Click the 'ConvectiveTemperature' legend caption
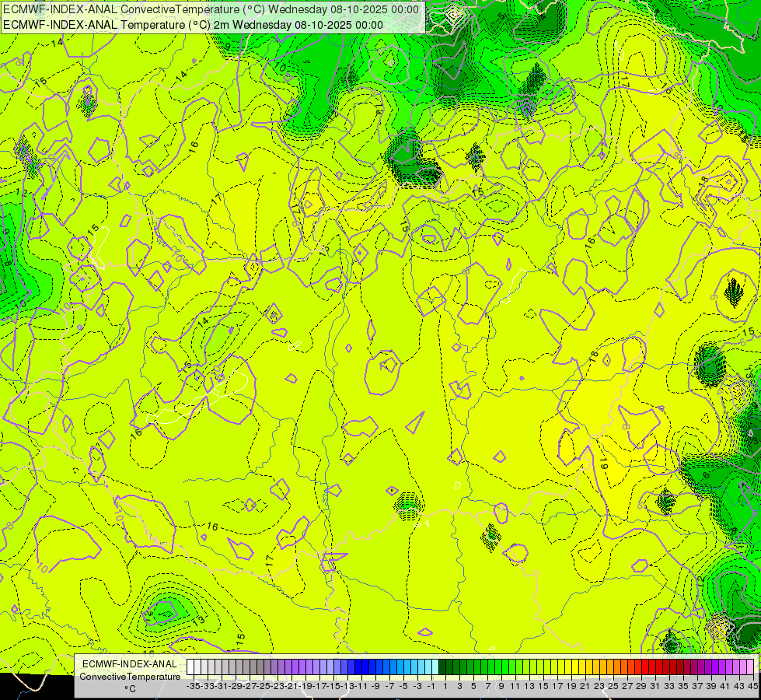This screenshot has width=761, height=700. pos(130,676)
